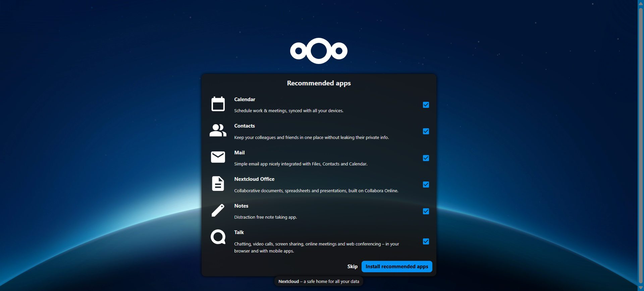The image size is (644, 291).
Task: Untick the Talk app checkbox
Action: click(426, 241)
